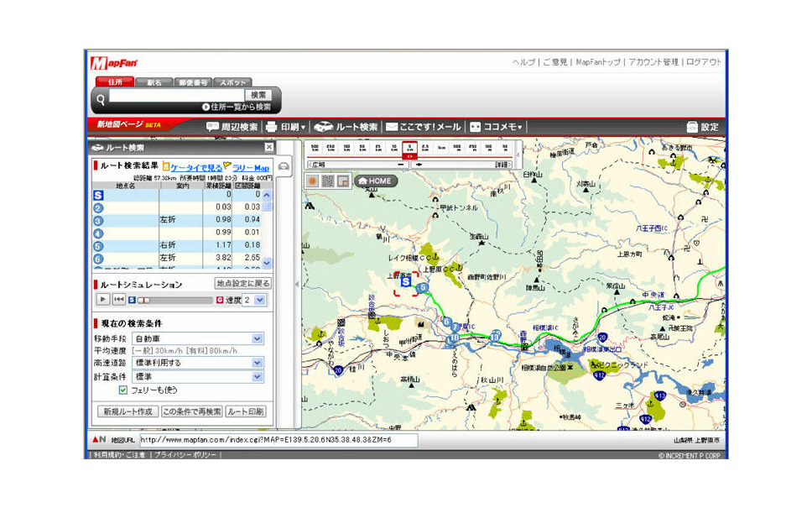Select the S start row icon in route list
Screen dimensions: 812x508
[98, 196]
